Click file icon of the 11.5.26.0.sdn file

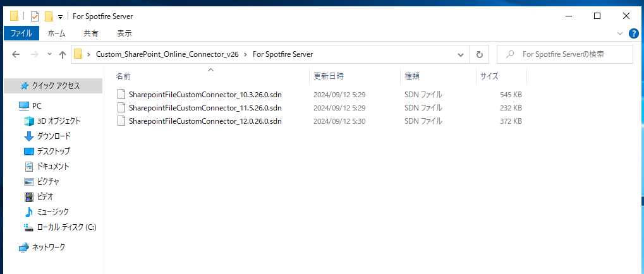point(121,107)
